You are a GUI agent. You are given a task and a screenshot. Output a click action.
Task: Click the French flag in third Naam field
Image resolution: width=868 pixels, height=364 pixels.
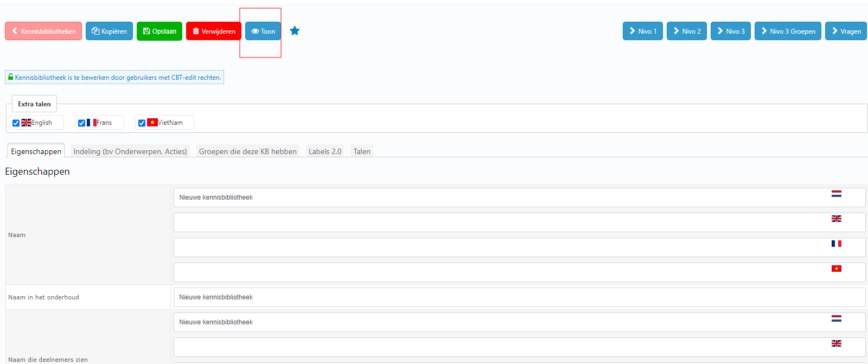coord(836,244)
